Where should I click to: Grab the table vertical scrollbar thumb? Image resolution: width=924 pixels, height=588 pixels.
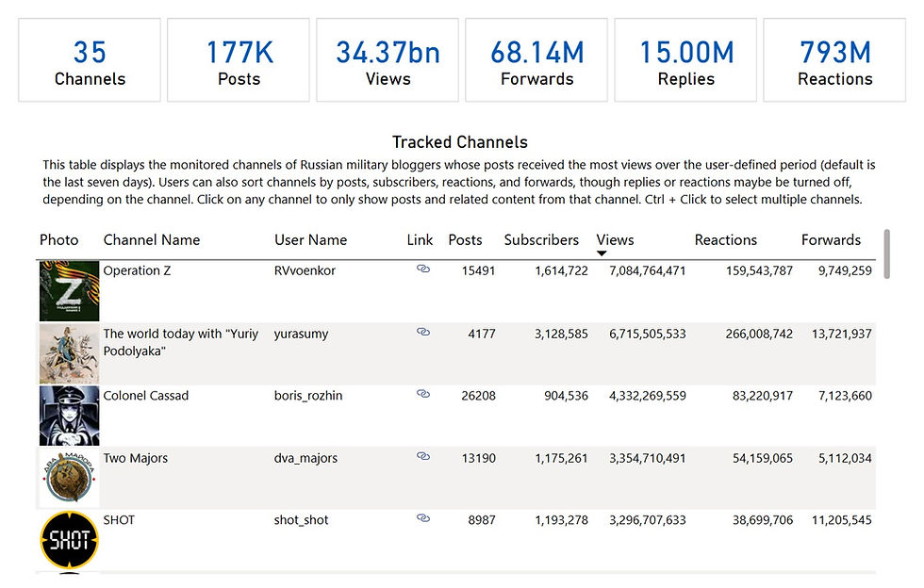(887, 254)
